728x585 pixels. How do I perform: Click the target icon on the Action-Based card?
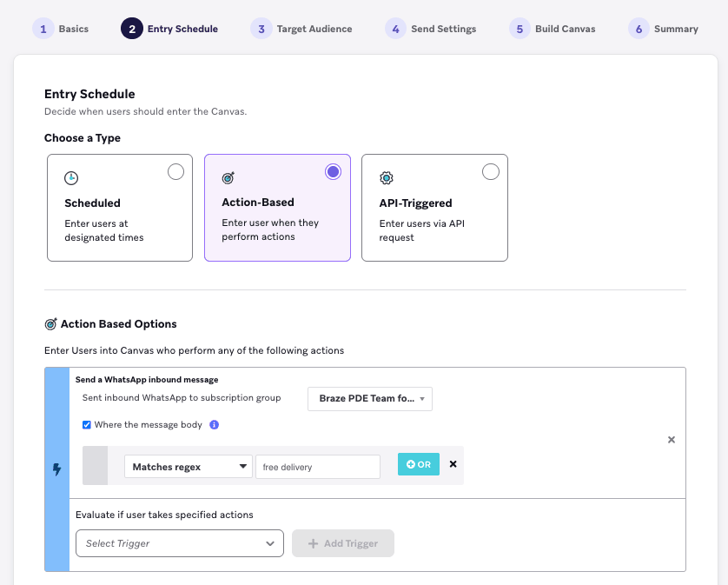point(228,176)
